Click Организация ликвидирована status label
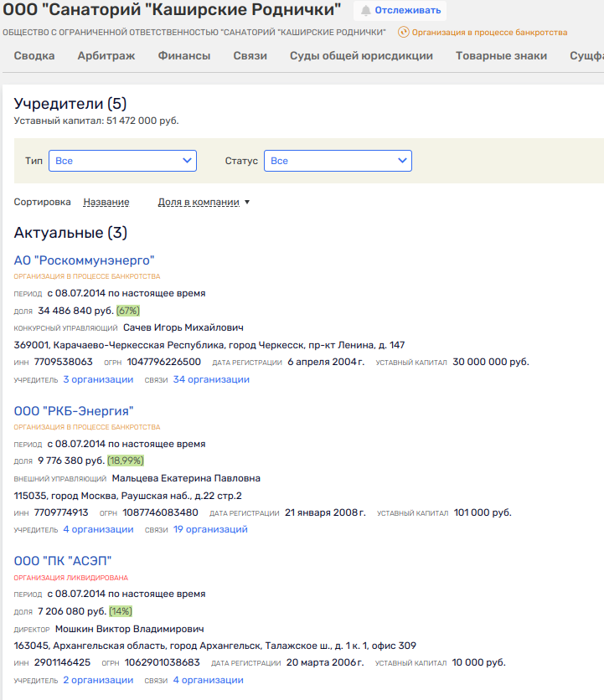The width and height of the screenshot is (604, 700). pos(71,578)
